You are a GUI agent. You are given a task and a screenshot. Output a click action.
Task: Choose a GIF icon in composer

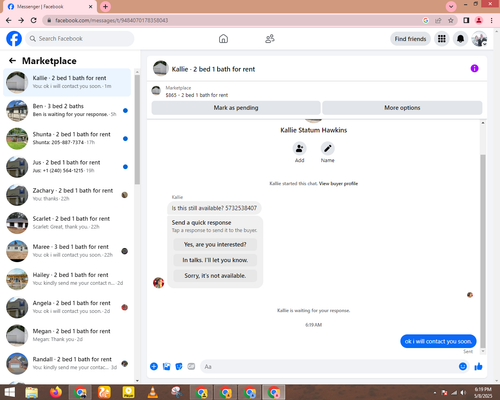click(191, 366)
